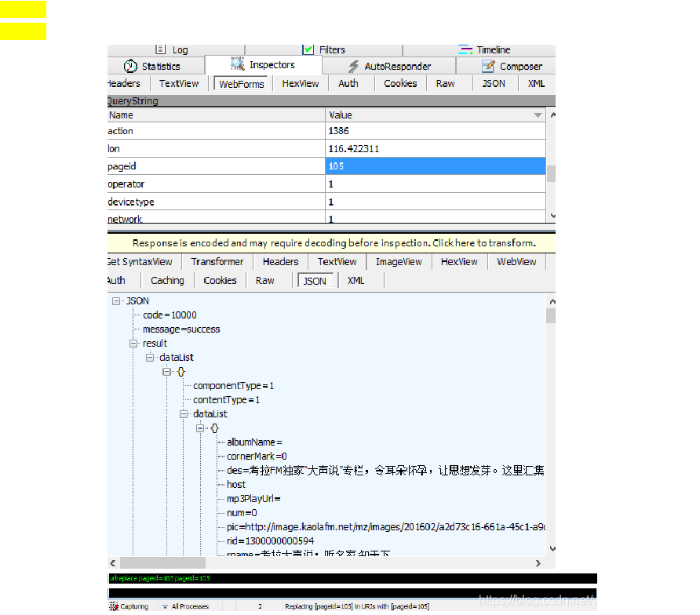Click the Inspectors magnifier icon
This screenshot has height=615, width=700.
point(238,64)
